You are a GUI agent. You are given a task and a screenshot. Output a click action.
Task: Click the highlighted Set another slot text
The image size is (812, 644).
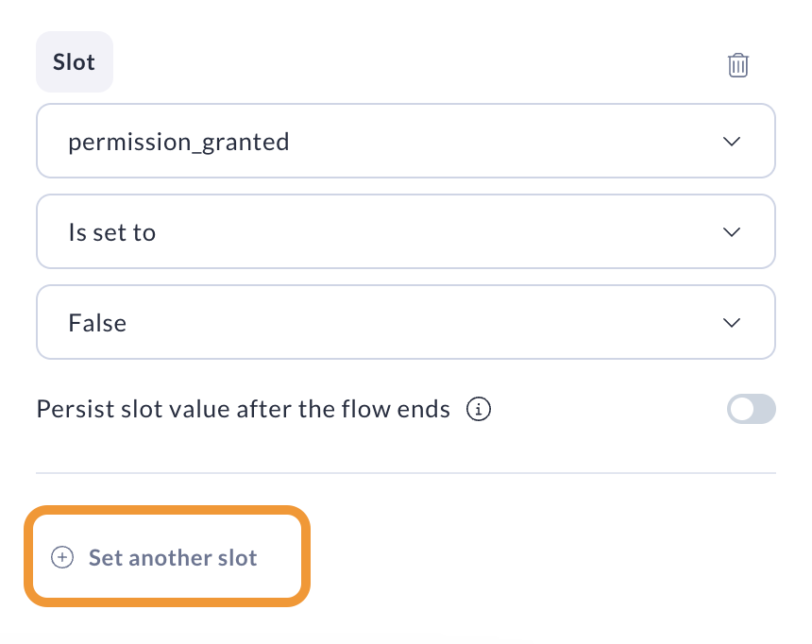[x=173, y=557]
